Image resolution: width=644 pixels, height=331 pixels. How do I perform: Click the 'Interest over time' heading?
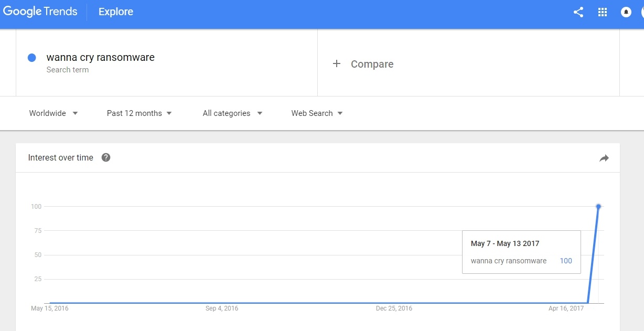[x=61, y=157]
